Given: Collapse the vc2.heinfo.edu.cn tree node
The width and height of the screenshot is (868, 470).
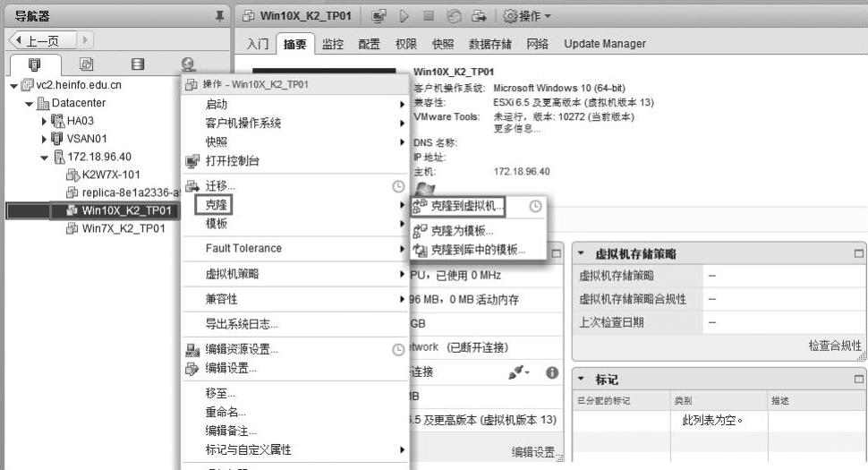Looking at the screenshot, I should tap(13, 86).
